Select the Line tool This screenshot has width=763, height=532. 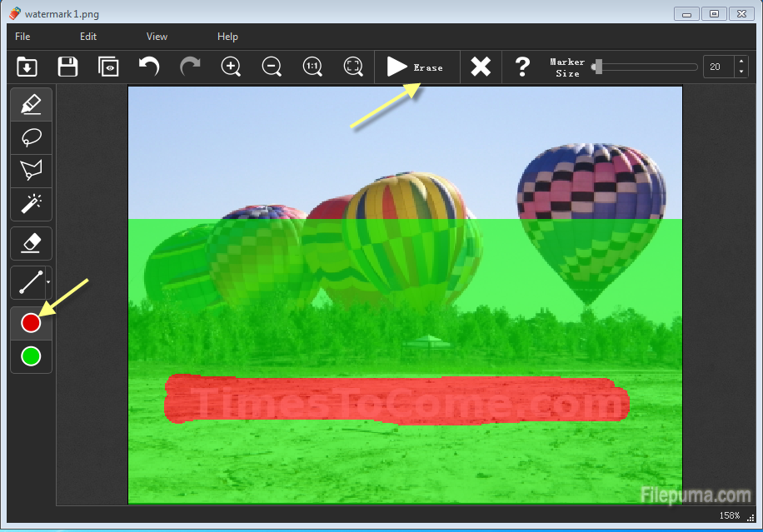coord(29,283)
